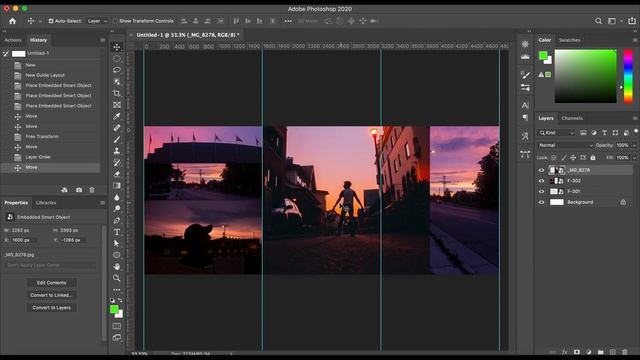Select the Zoom tool

[x=117, y=278]
